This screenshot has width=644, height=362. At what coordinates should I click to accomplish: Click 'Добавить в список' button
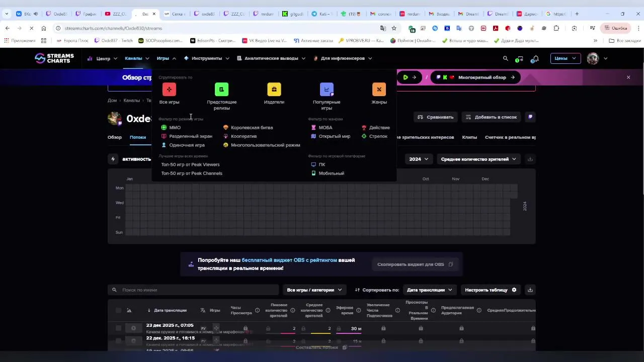click(x=491, y=117)
